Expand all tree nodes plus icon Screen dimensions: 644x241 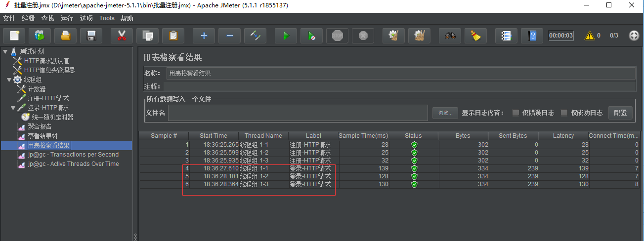[204, 36]
